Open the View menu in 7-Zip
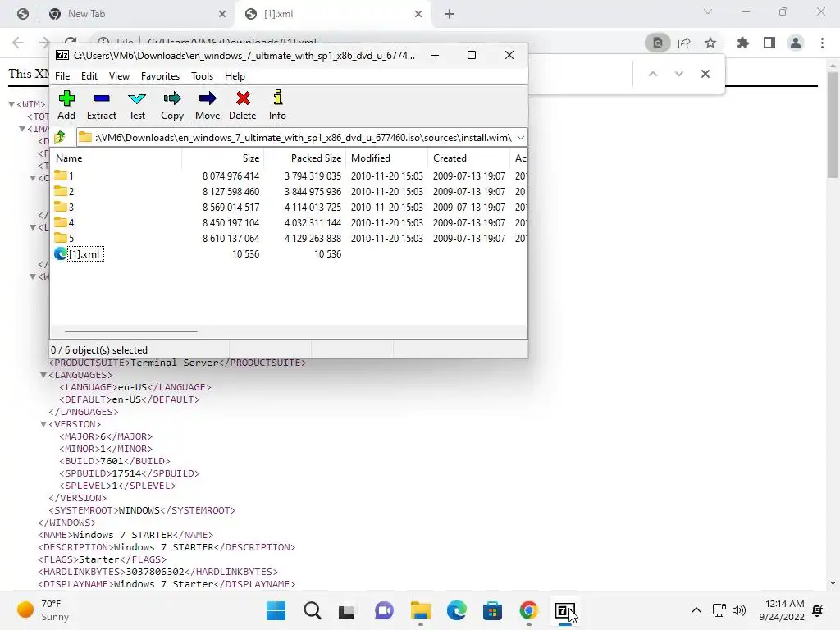Image resolution: width=840 pixels, height=630 pixels. click(x=119, y=76)
